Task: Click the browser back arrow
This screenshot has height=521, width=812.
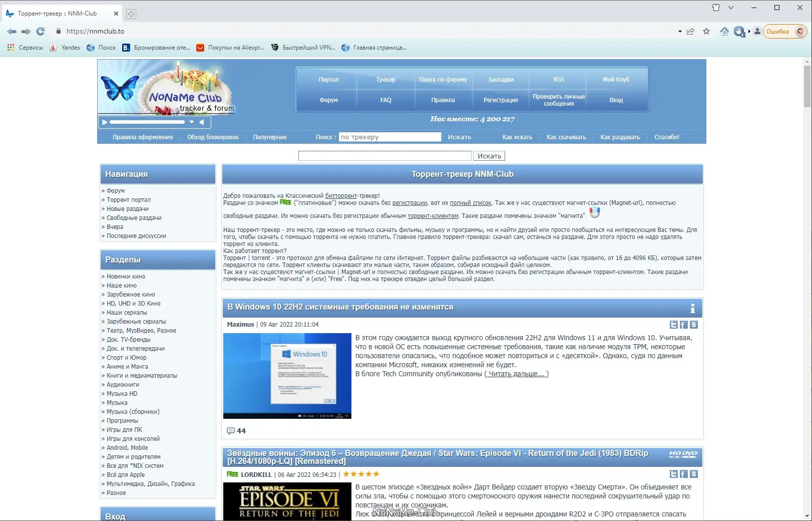Action: point(12,32)
